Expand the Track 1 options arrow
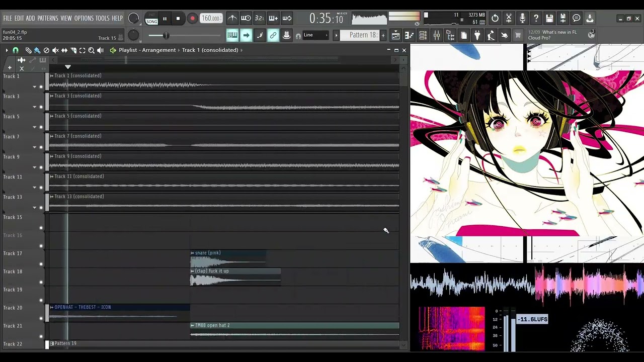The height and width of the screenshot is (362, 644). pos(35,86)
